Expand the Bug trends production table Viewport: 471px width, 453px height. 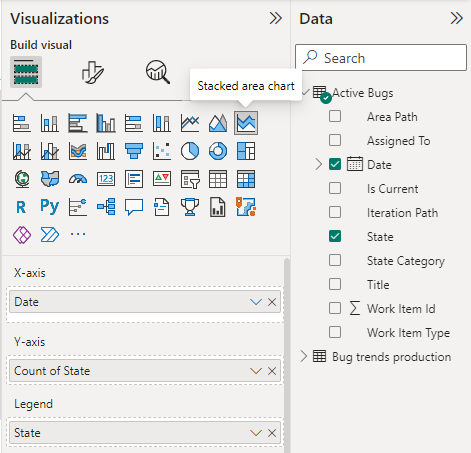point(303,356)
